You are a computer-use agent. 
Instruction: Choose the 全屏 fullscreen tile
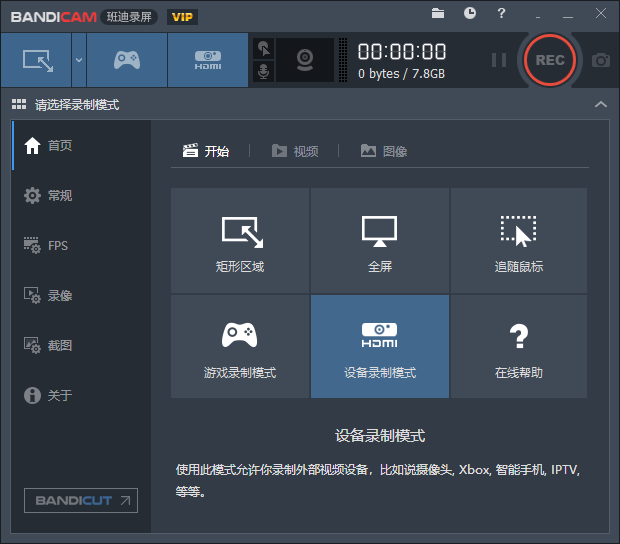(380, 240)
